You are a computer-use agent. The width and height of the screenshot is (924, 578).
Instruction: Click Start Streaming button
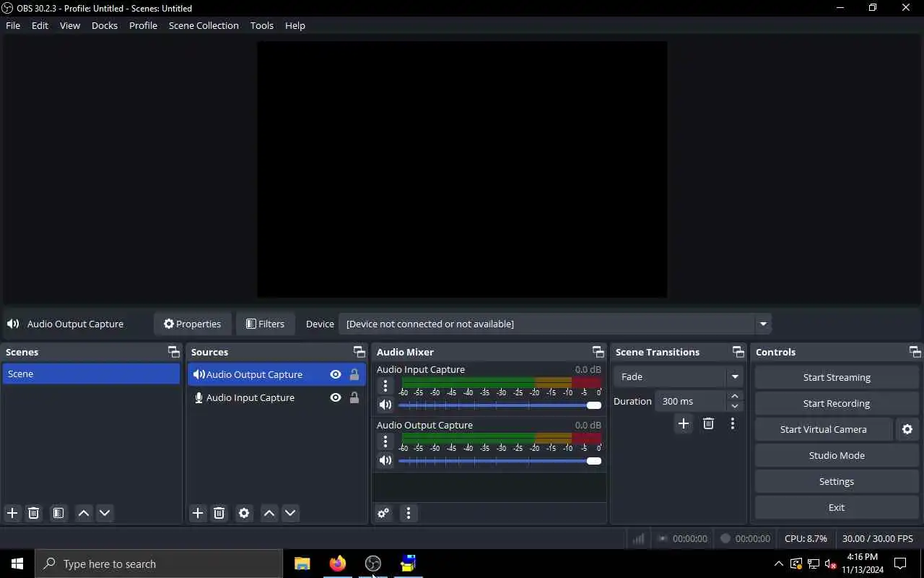click(837, 377)
